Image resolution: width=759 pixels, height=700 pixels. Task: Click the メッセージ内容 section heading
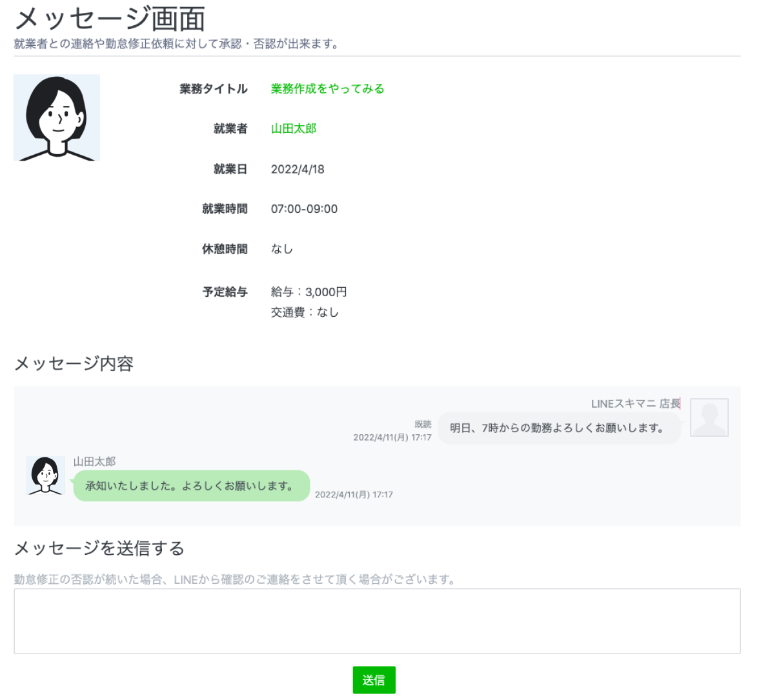pyautogui.click(x=74, y=364)
